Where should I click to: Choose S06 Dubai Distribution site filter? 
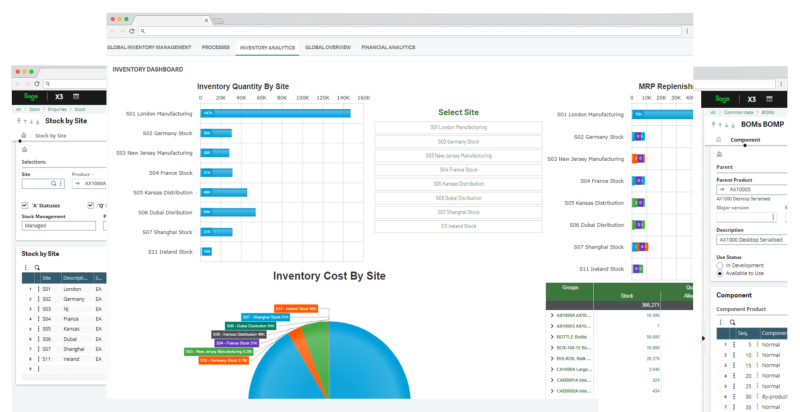[x=458, y=198]
